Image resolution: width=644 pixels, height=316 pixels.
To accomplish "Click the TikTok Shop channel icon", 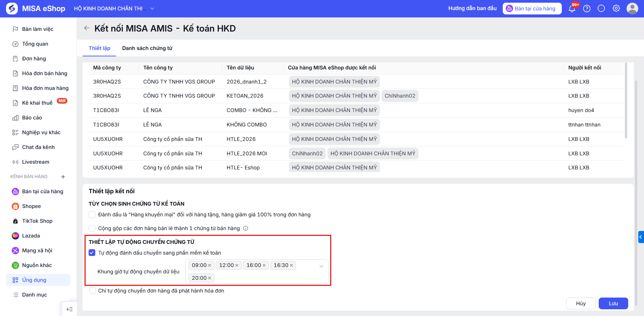I will coord(15,221).
